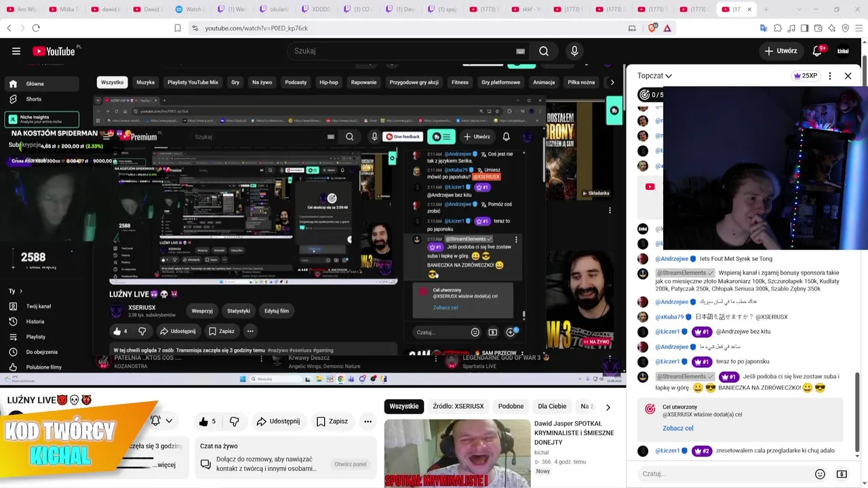This screenshot has height=488, width=868.
Task: Go to the YouTube home logo
Action: (54, 51)
